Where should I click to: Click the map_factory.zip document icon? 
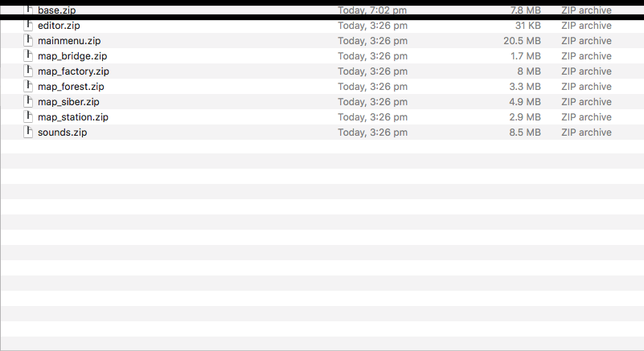29,71
